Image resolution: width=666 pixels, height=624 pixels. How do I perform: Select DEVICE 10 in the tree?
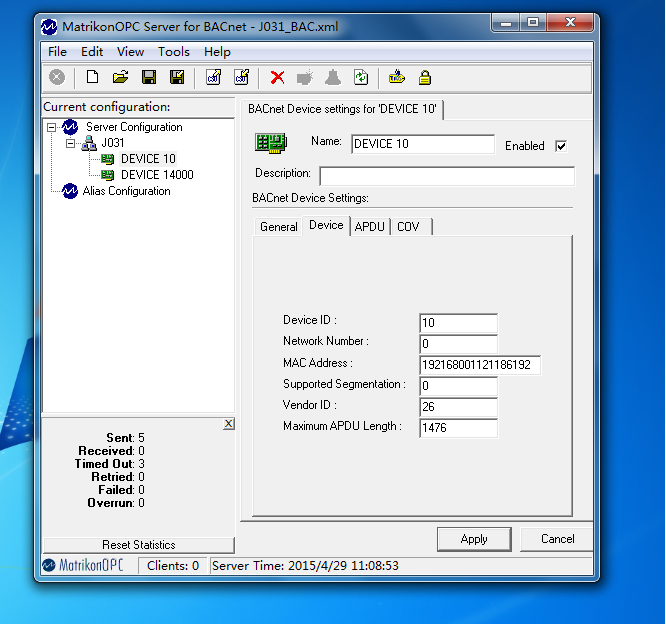point(148,159)
